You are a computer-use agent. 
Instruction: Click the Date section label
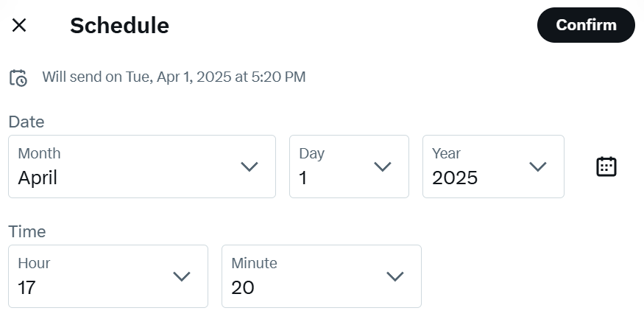pos(26,122)
